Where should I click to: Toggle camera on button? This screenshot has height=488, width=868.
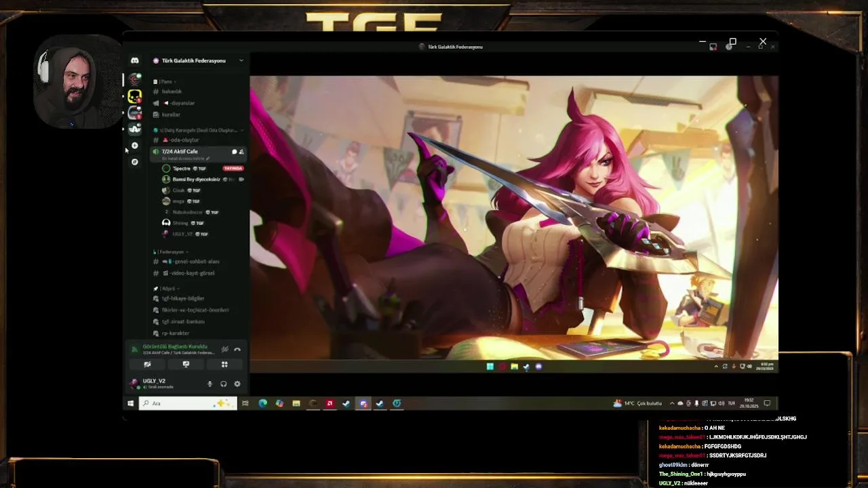click(147, 365)
